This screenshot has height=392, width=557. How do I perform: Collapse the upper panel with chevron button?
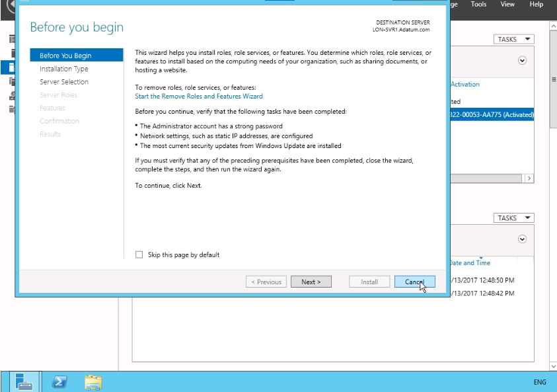click(x=522, y=60)
